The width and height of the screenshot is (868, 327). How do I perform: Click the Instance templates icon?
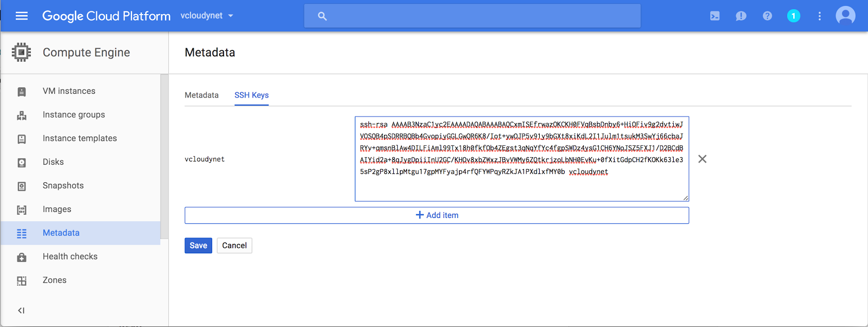coord(22,139)
